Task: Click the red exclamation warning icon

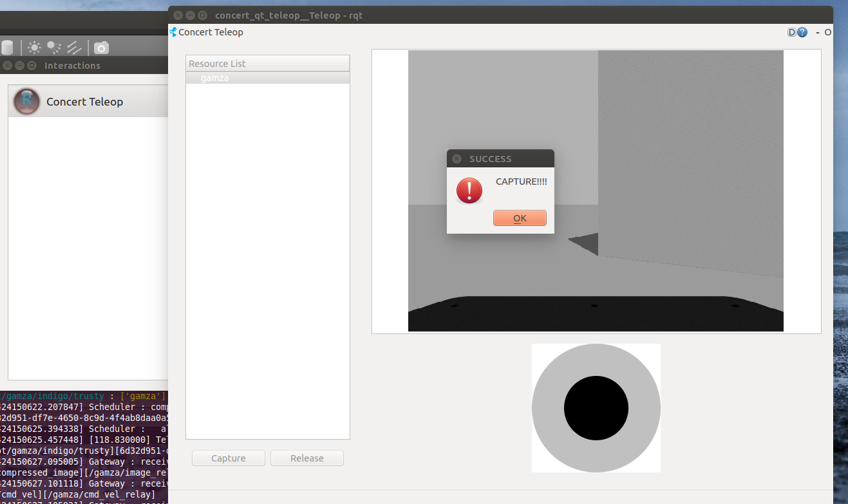Action: coord(469,191)
